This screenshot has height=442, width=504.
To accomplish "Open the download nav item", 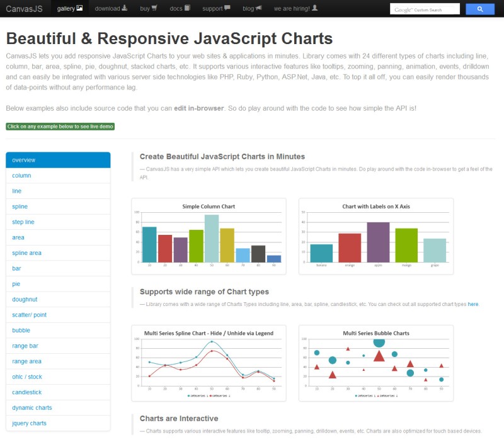I will [111, 8].
